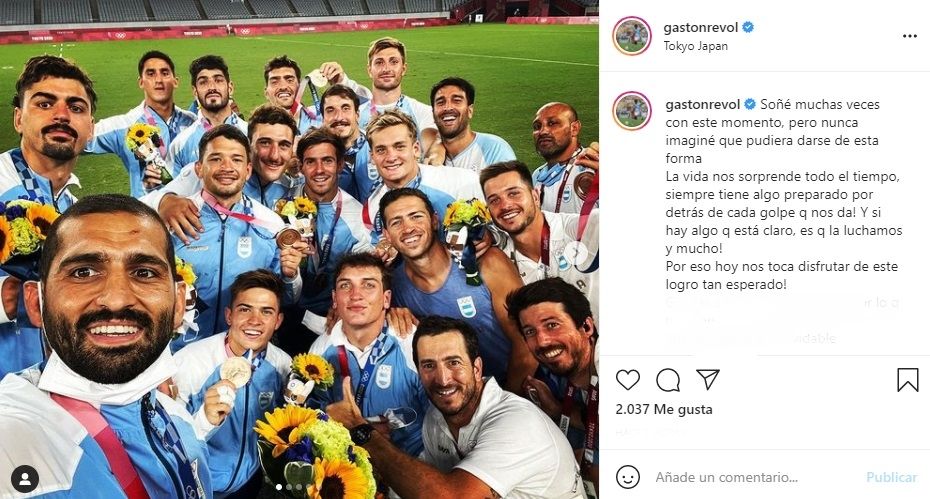
Task: Click the Publicar button
Action: click(x=891, y=477)
